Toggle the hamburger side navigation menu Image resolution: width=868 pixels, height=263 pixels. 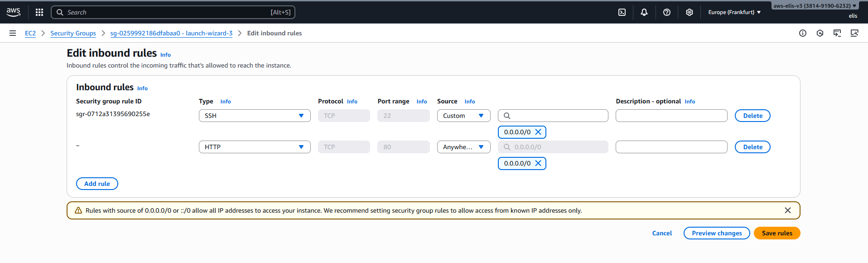pos(13,33)
